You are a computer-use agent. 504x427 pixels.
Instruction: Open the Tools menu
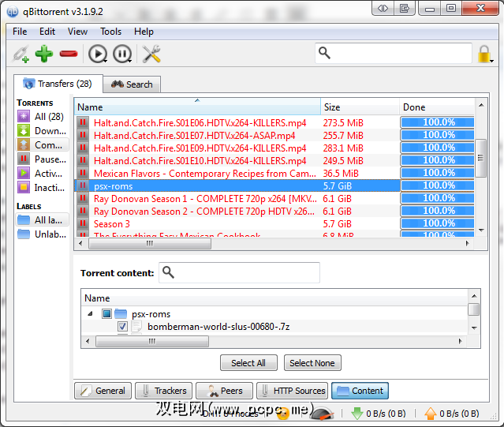point(110,32)
